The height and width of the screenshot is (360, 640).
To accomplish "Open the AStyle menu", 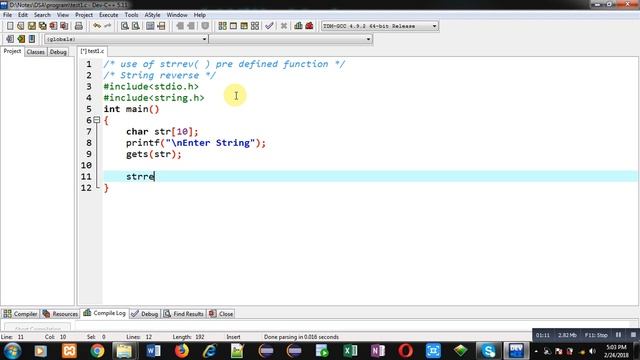I will (152, 15).
